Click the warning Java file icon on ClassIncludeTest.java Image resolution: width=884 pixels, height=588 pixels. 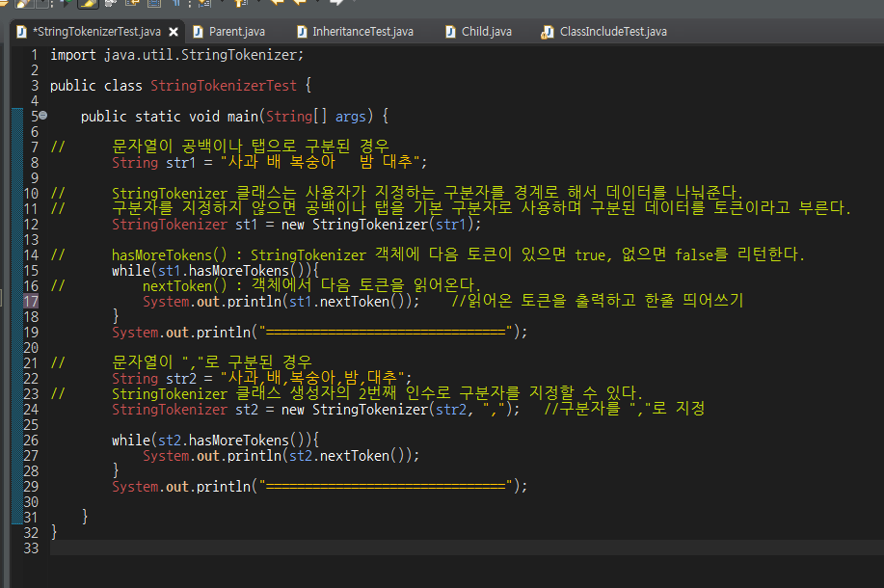[x=547, y=32]
